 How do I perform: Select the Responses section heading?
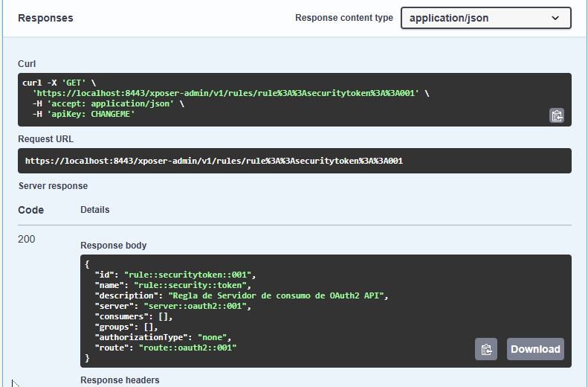coord(45,18)
